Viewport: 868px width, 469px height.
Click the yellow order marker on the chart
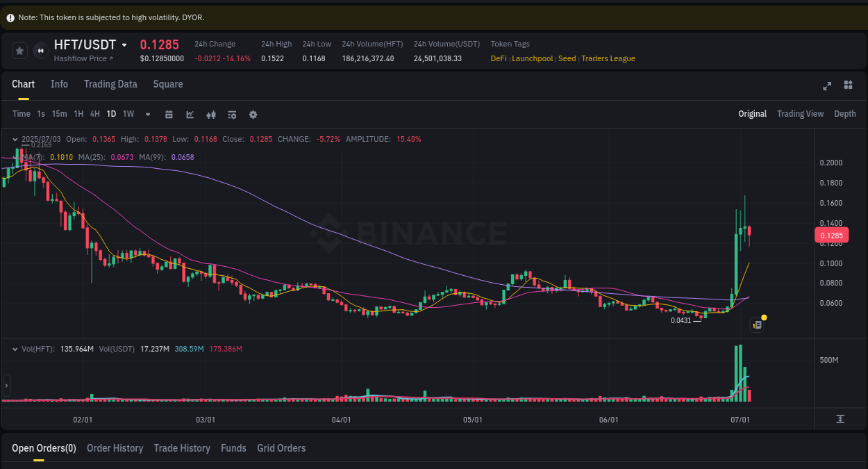[x=762, y=318]
